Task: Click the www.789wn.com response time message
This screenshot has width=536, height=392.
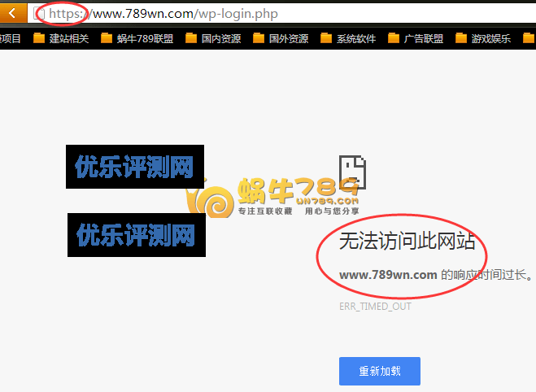Action: pos(436,275)
